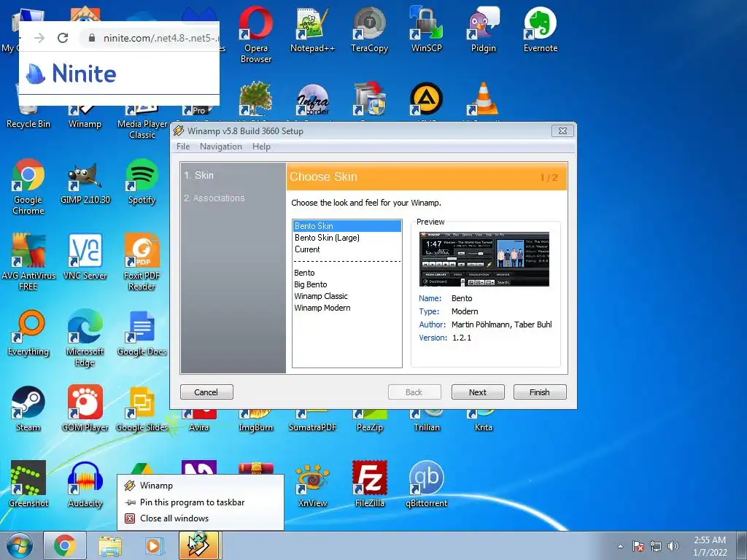Choose the Winamp Modern skin

pyautogui.click(x=347, y=308)
